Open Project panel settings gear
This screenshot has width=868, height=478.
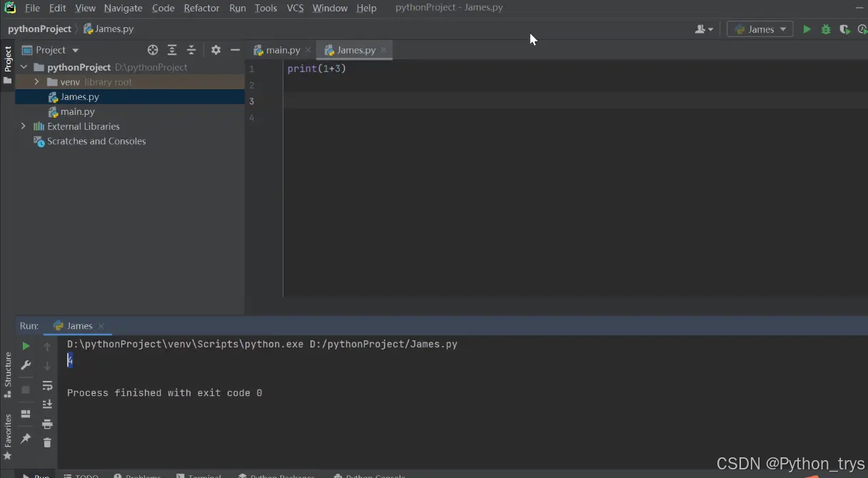point(216,50)
